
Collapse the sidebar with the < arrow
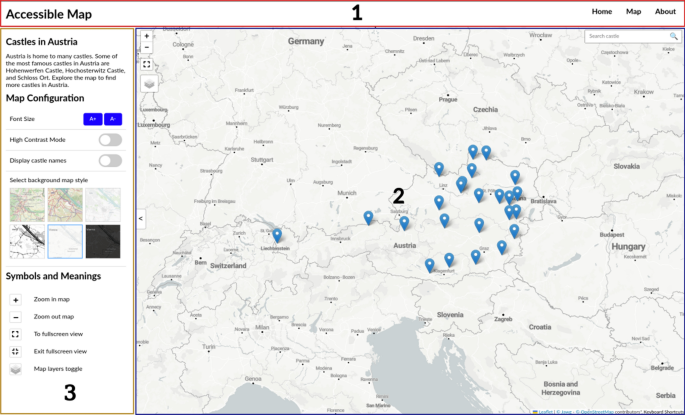click(x=141, y=218)
